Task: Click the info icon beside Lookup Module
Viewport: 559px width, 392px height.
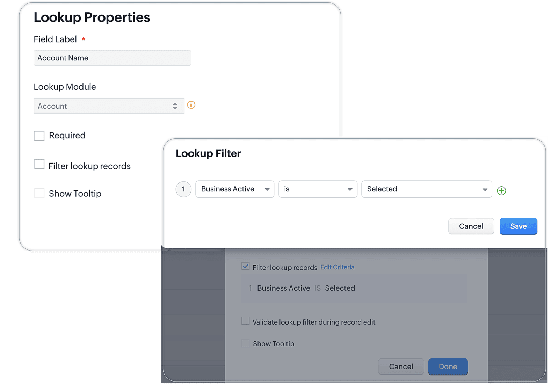Action: 191,105
